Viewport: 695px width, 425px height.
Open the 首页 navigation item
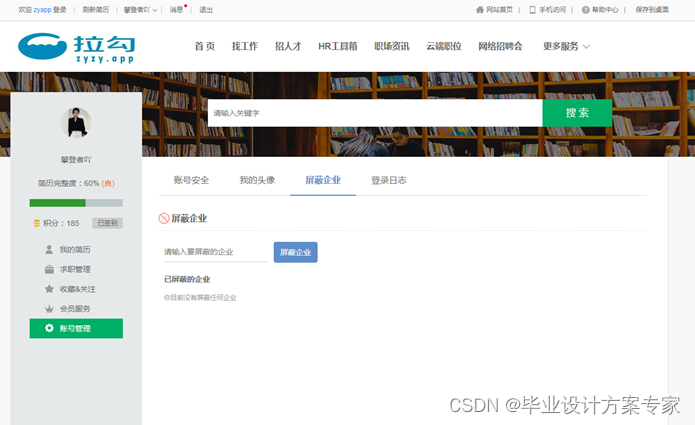tap(205, 46)
